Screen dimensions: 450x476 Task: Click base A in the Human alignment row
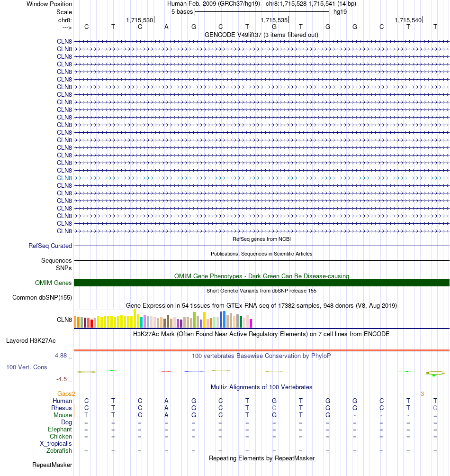click(166, 401)
